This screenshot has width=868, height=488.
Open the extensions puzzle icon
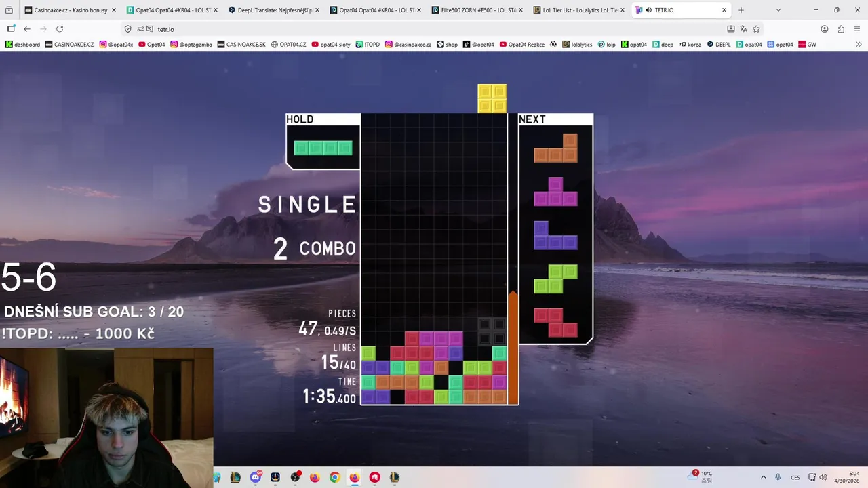841,29
